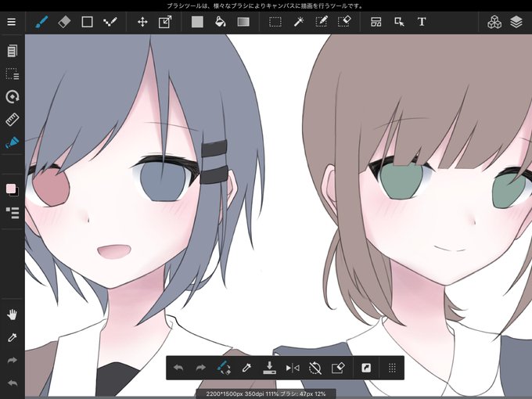This screenshot has width=532, height=399.
Task: Select the Hand pan tool in sidebar
Action: click(x=13, y=315)
